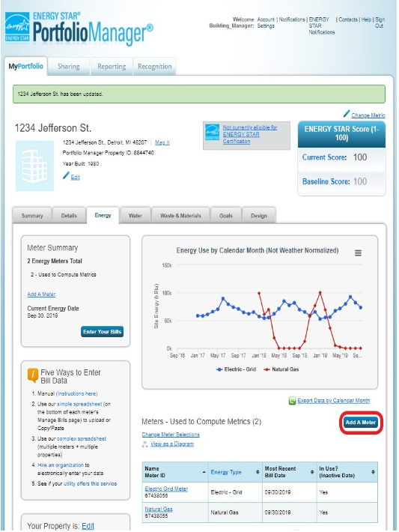The width and height of the screenshot is (399, 532).
Task: Open the Map It link
Action: (162, 142)
